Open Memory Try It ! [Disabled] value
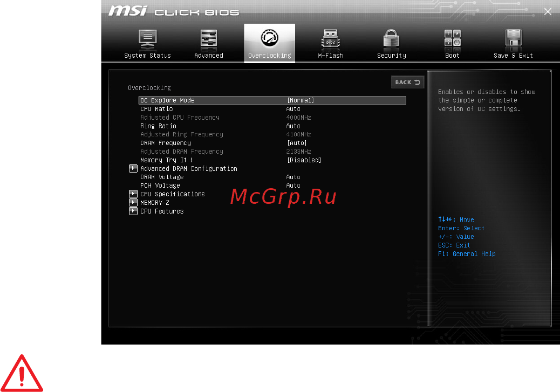This screenshot has width=560, height=392. click(x=304, y=160)
